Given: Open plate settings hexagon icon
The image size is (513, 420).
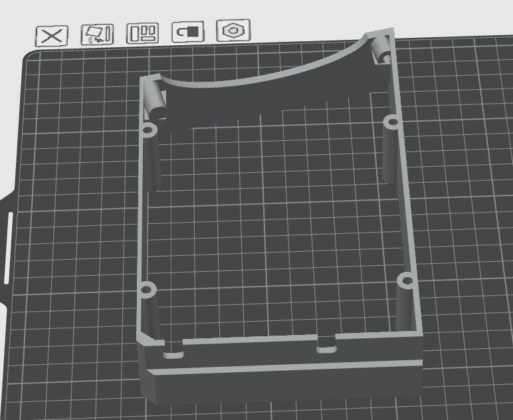Looking at the screenshot, I should coord(233,30).
